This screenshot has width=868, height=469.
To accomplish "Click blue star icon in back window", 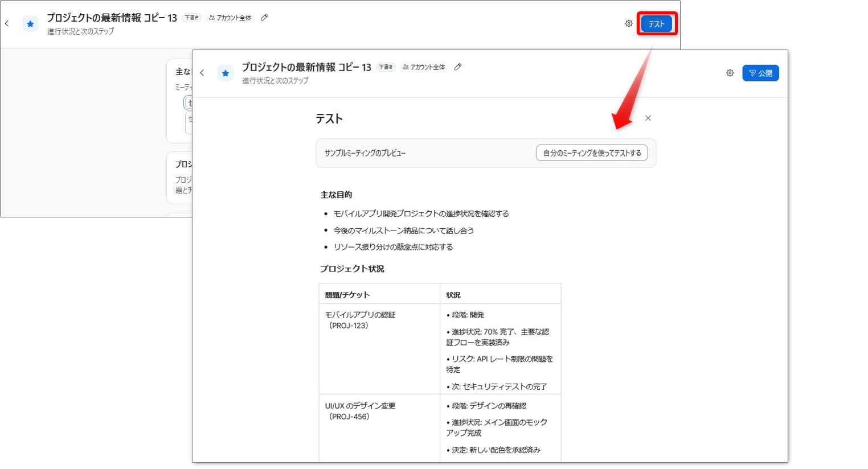I will tap(30, 23).
